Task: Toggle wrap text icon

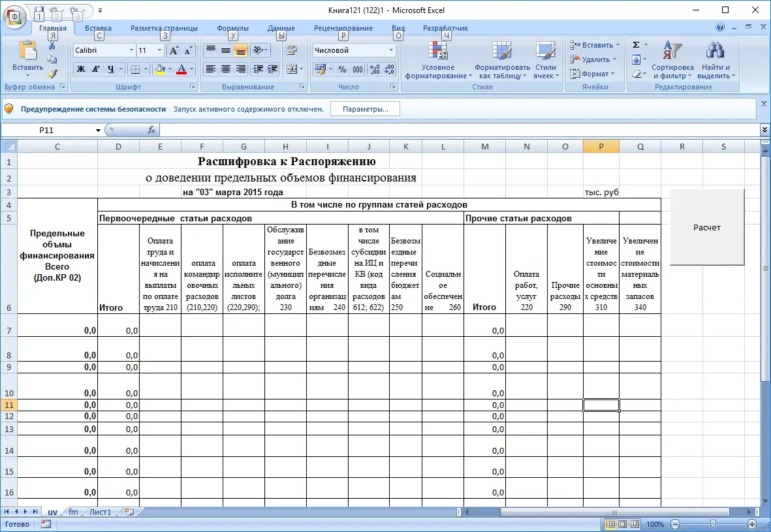Action: pos(292,50)
